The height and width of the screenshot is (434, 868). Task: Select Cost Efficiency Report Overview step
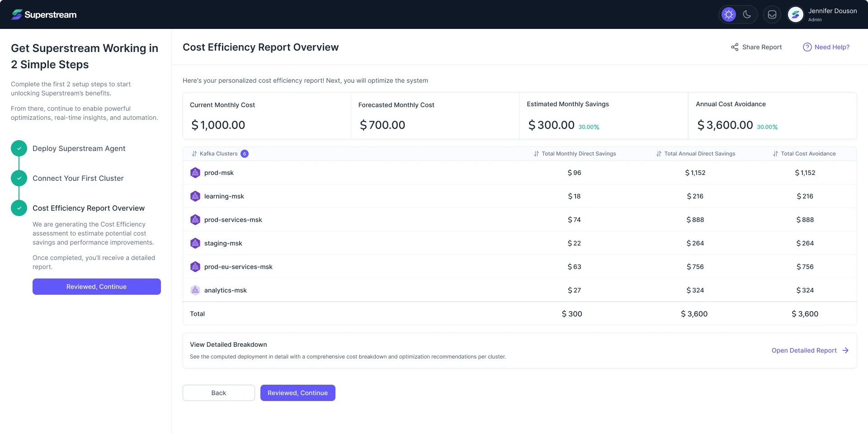tap(89, 208)
